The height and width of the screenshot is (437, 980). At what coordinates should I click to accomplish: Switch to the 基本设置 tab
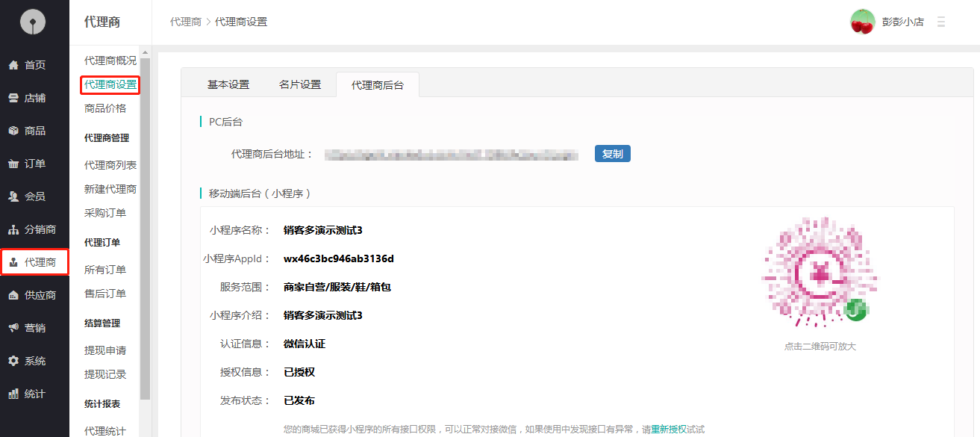[x=228, y=85]
